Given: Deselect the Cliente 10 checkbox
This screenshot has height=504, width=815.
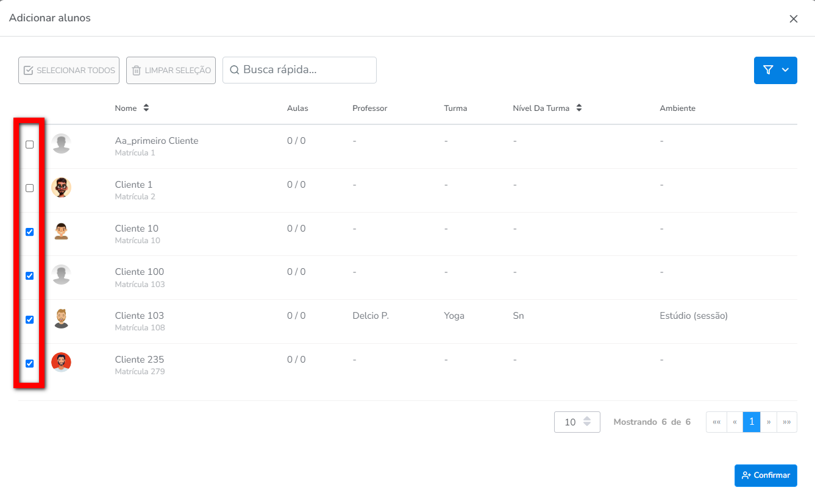Looking at the screenshot, I should [29, 232].
